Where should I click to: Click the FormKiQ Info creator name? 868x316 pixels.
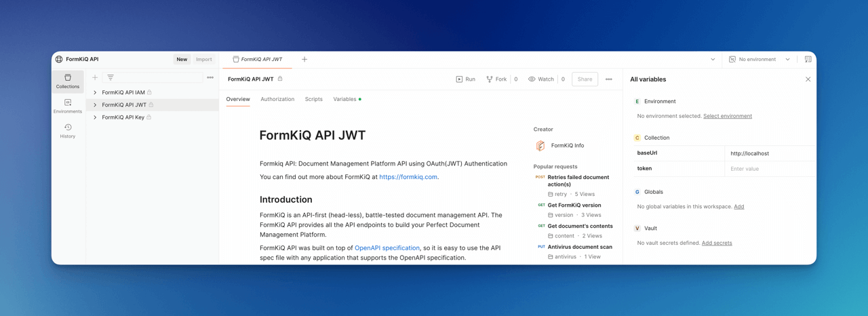click(568, 146)
